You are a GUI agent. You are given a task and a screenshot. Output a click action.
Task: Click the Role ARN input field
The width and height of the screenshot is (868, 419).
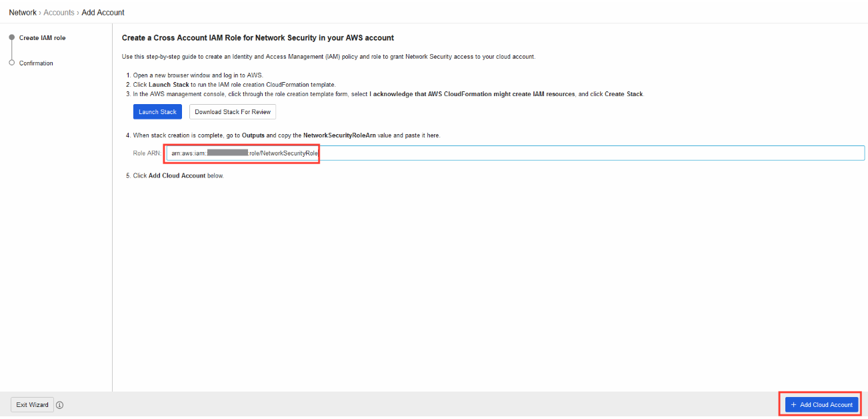[515, 153]
